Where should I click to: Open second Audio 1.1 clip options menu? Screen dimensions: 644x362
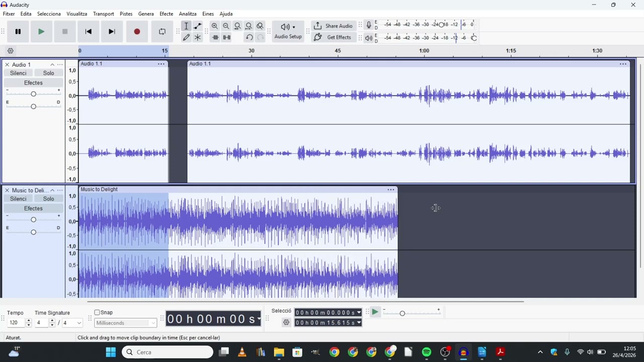coord(623,64)
